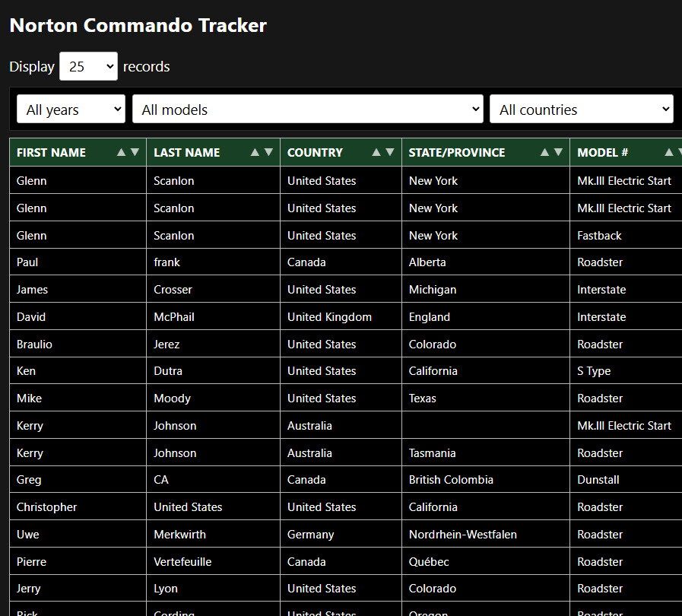The width and height of the screenshot is (682, 616).
Task: Select the Mike first name cell
Action: pyautogui.click(x=78, y=398)
